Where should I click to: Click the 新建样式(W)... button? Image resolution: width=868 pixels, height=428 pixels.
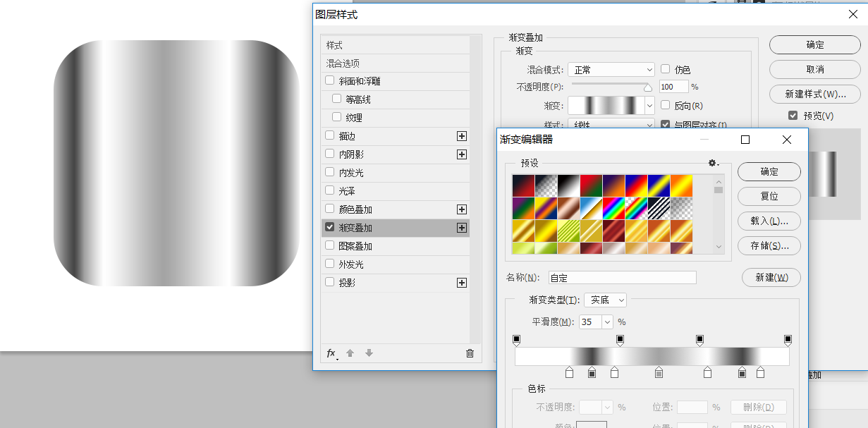(x=814, y=94)
